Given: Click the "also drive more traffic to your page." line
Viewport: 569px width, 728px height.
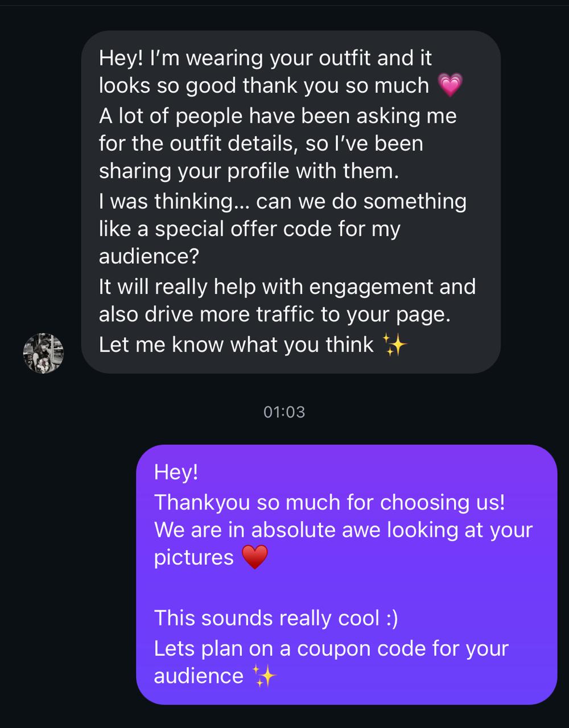Looking at the screenshot, I should (x=274, y=315).
